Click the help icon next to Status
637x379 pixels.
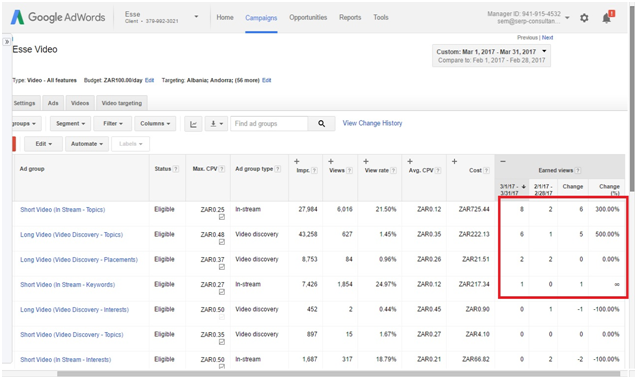(176, 169)
